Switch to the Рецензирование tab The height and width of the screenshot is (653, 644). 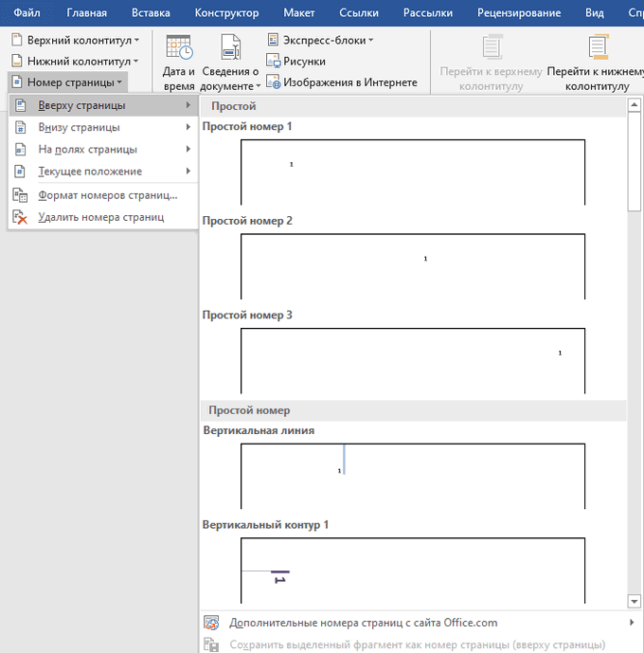pos(519,13)
